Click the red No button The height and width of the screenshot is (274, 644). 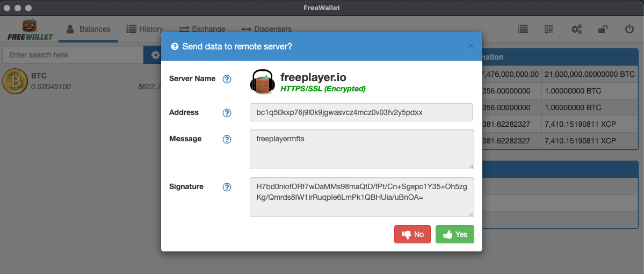[x=413, y=234]
